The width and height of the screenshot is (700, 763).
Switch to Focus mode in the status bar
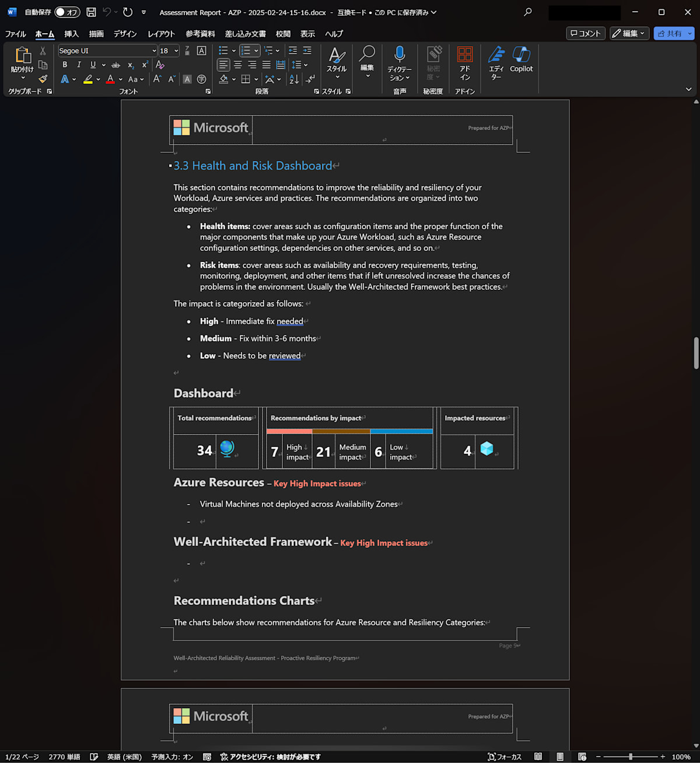[505, 757]
